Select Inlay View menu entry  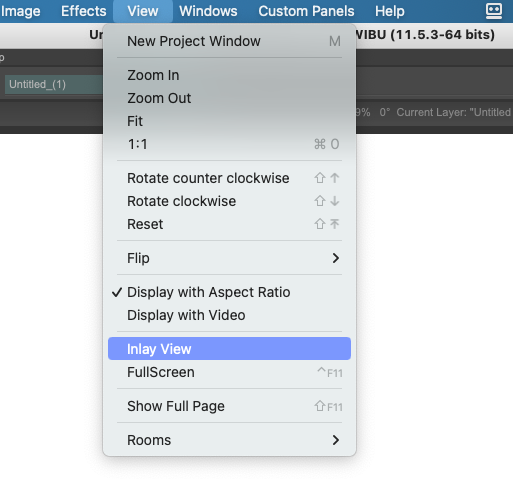click(229, 349)
